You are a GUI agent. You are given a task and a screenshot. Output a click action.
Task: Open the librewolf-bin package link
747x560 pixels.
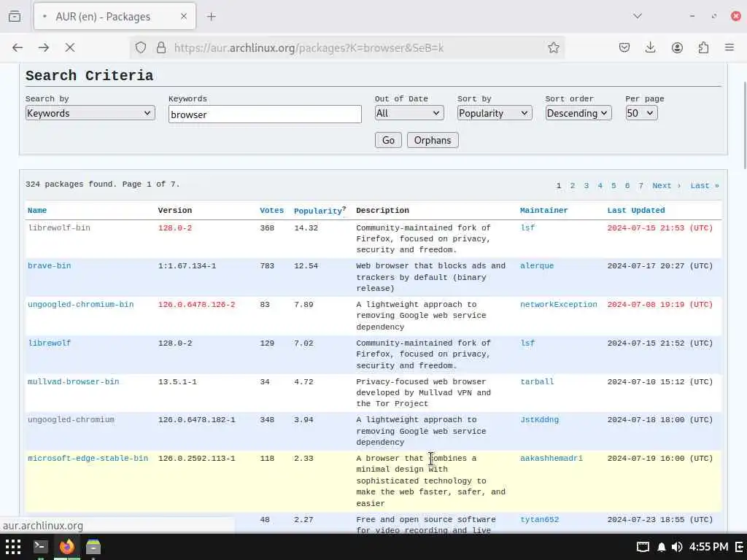[x=59, y=227]
